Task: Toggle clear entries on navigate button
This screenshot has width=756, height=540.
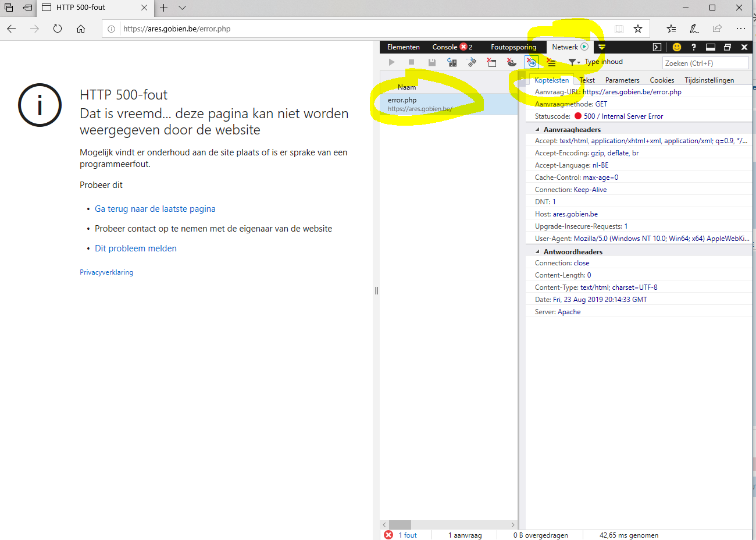Action: coord(532,62)
